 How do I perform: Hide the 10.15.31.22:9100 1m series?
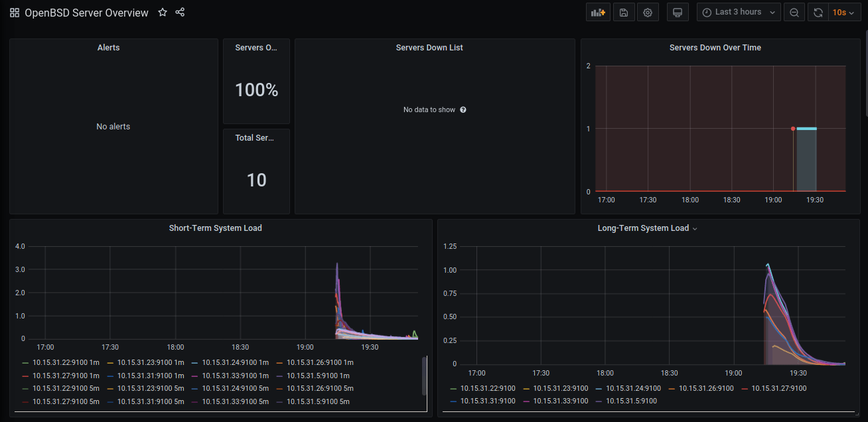[66, 362]
